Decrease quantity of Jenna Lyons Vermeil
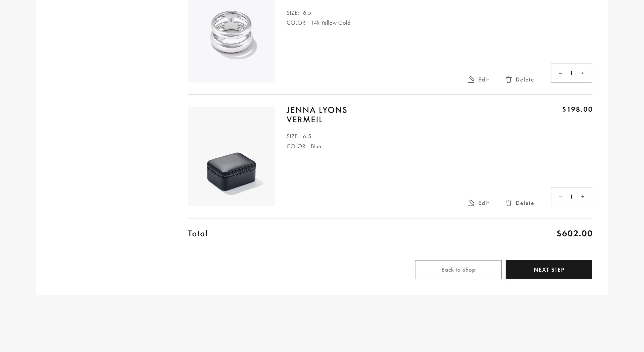Screen dimensions: 644x352 coord(560,197)
